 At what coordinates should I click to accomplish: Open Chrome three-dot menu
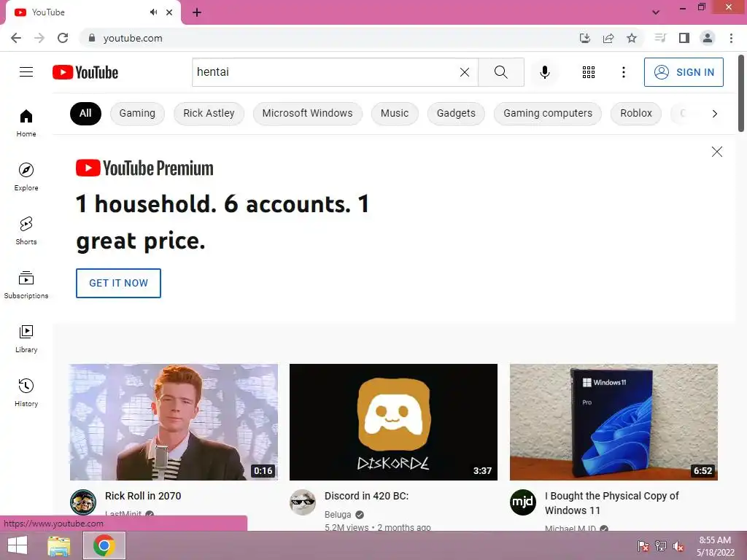point(731,38)
